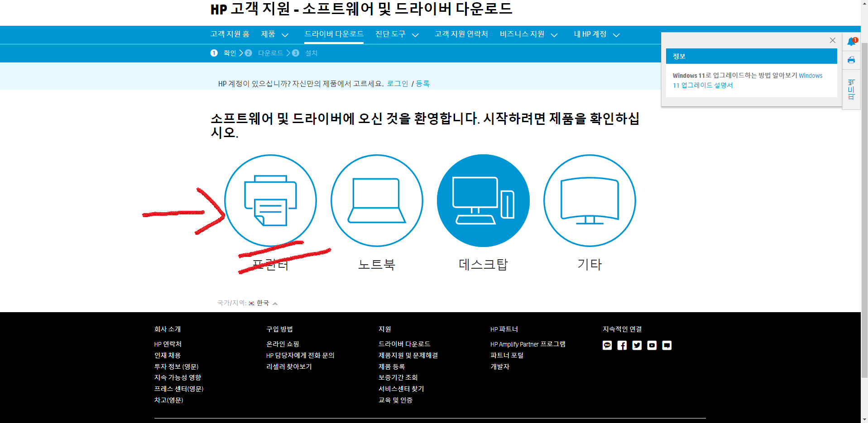Viewport: 868px width, 423px height.
Task: Open HP Facebook icon in footer
Action: coord(622,345)
